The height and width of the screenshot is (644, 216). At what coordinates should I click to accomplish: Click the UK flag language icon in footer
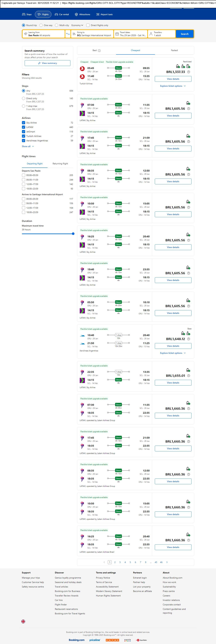[x=23, y=621]
